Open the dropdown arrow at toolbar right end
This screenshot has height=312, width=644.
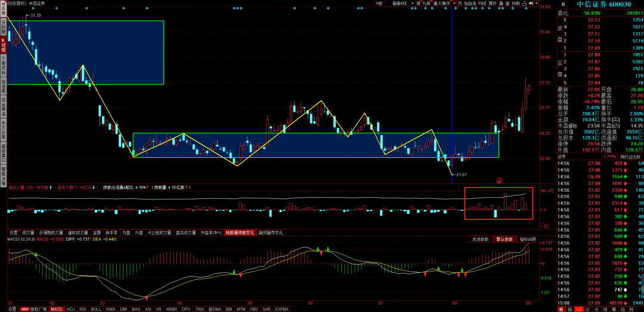click(537, 4)
